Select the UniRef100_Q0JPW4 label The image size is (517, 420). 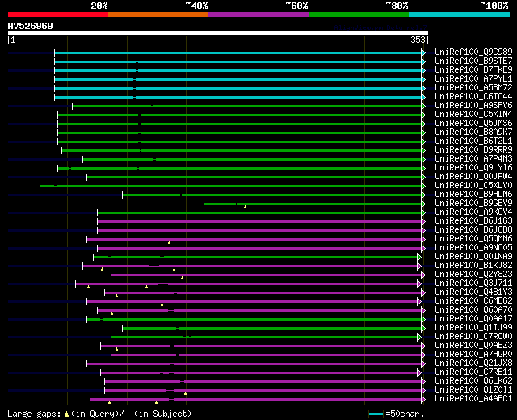click(473, 177)
